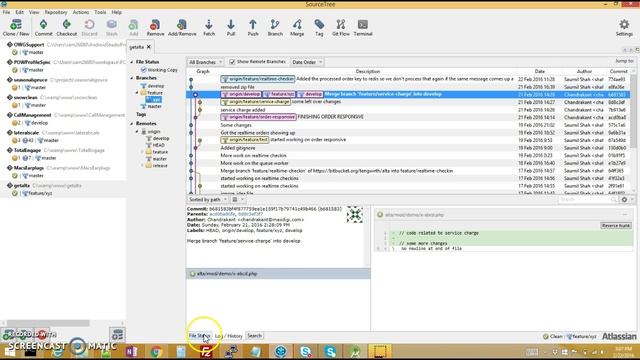Open the View menu
This screenshot has width=640, height=360.
pos(34,12)
